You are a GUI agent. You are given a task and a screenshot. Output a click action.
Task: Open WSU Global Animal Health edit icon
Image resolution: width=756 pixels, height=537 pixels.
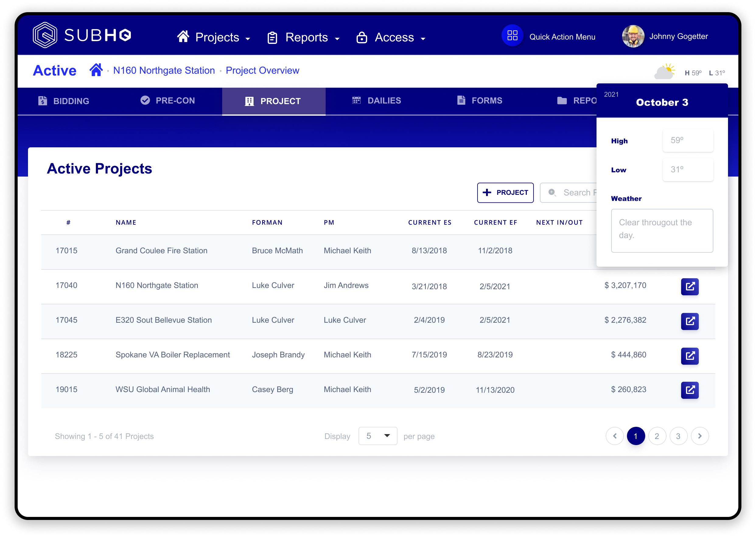(690, 390)
